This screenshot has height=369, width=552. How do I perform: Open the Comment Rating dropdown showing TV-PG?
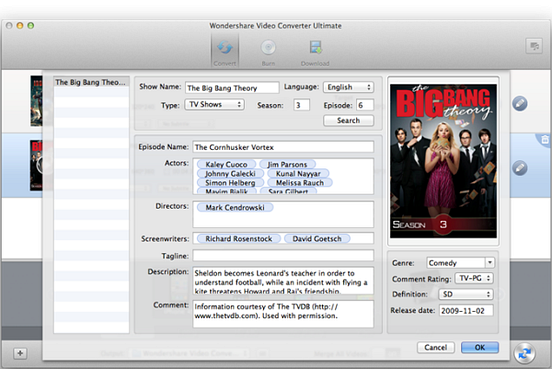474,278
